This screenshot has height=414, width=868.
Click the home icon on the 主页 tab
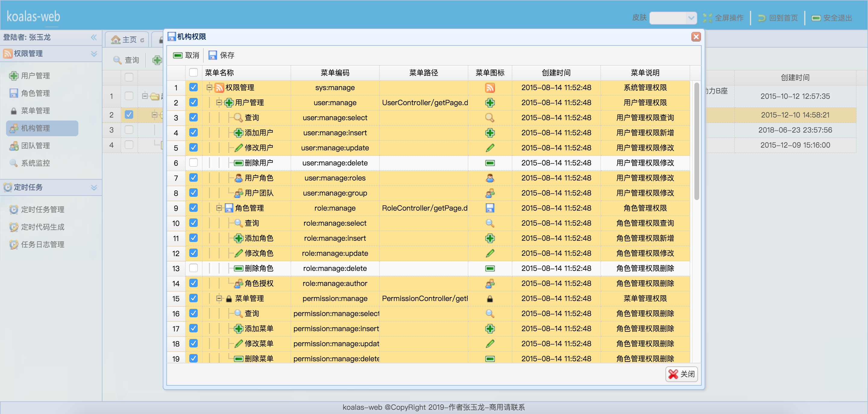pyautogui.click(x=115, y=40)
